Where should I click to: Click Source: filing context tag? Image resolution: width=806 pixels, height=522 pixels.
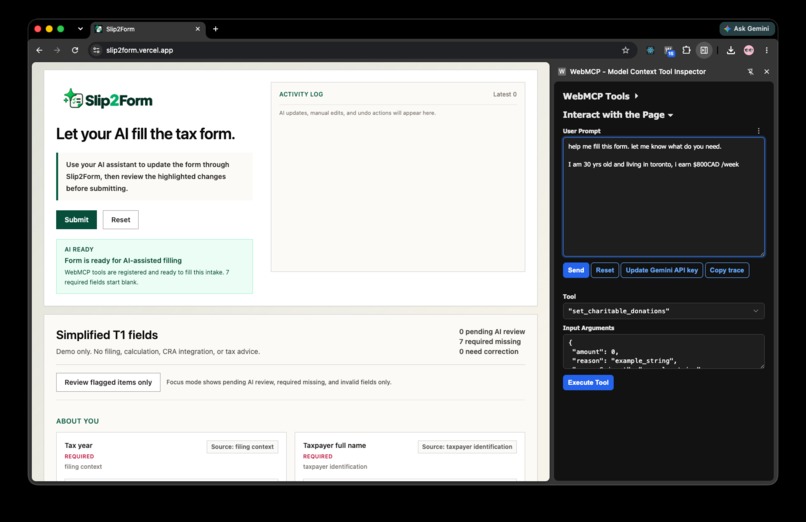242,447
